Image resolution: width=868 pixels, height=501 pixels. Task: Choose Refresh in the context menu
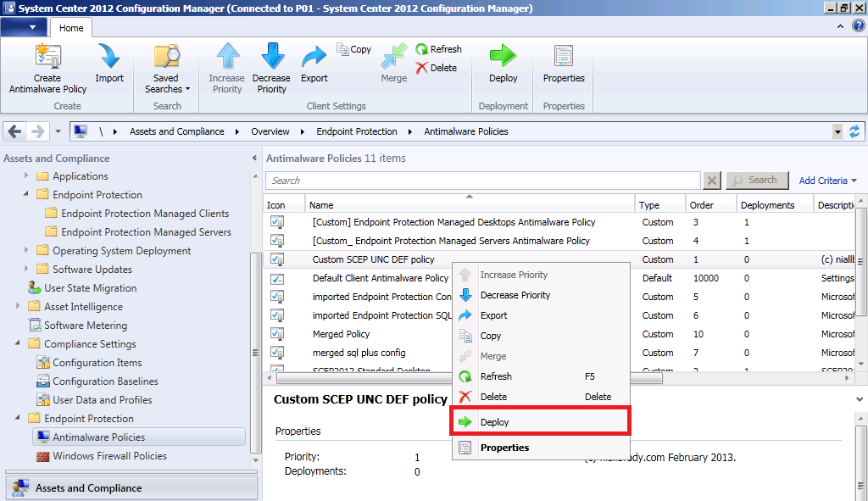pyautogui.click(x=541, y=376)
